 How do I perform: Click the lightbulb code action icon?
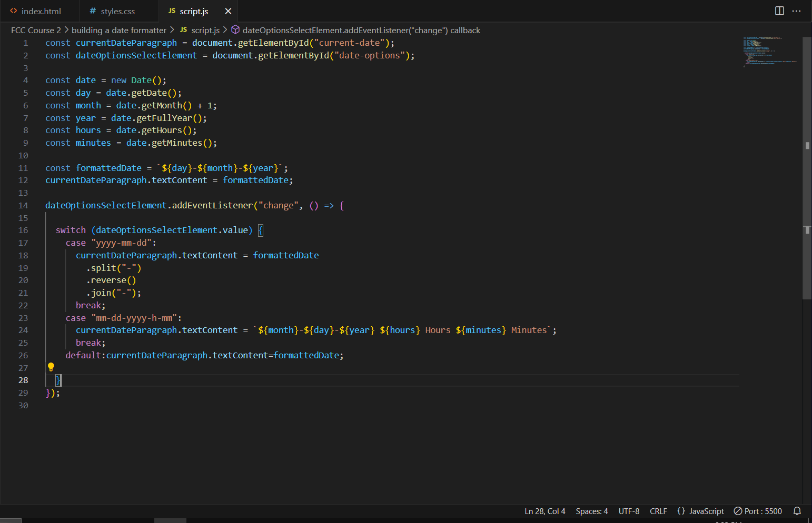click(51, 367)
